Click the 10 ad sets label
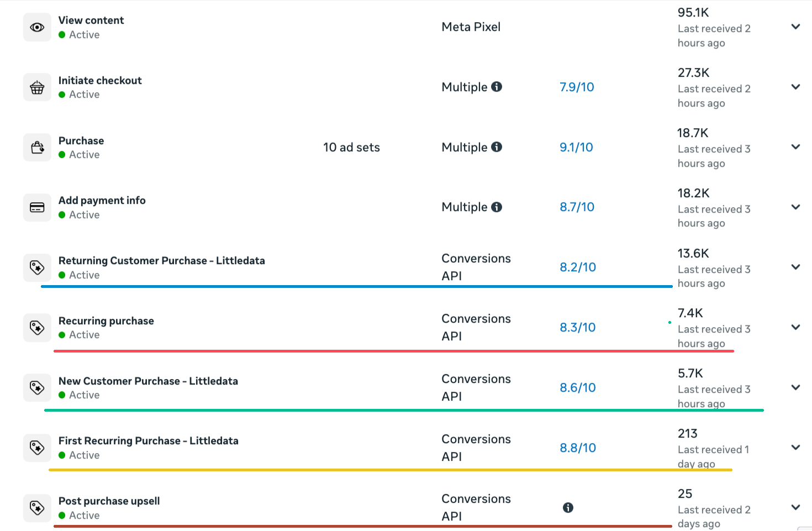Viewport: 812px width, 531px height. click(351, 147)
